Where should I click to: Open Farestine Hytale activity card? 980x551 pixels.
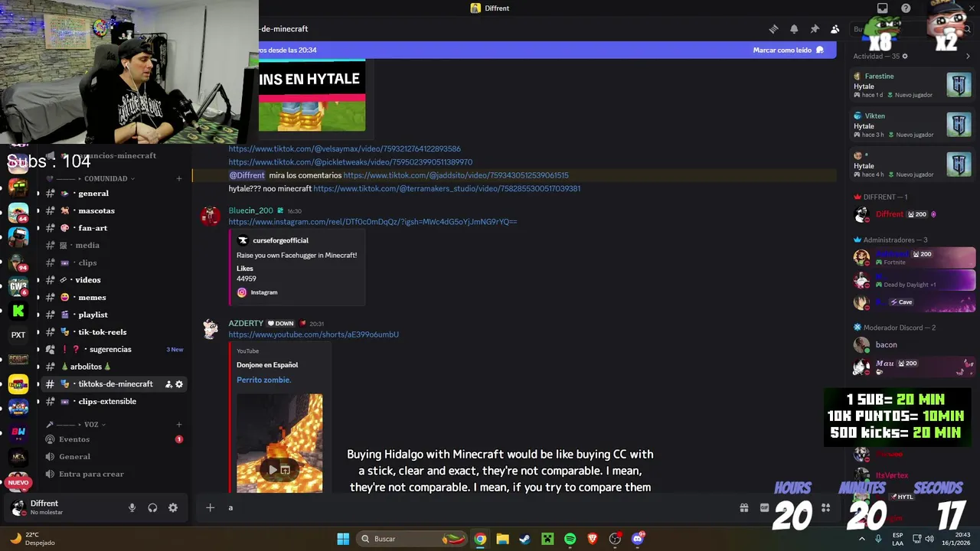tap(912, 85)
